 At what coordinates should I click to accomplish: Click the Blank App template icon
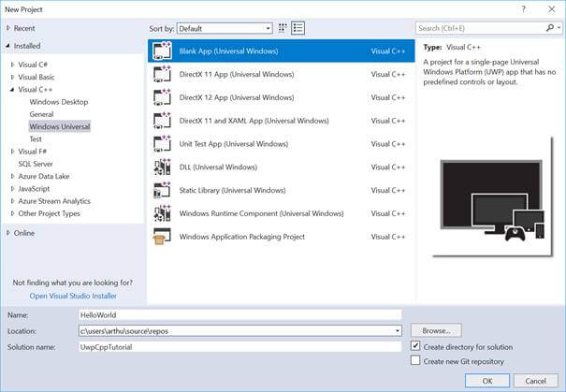[162, 51]
